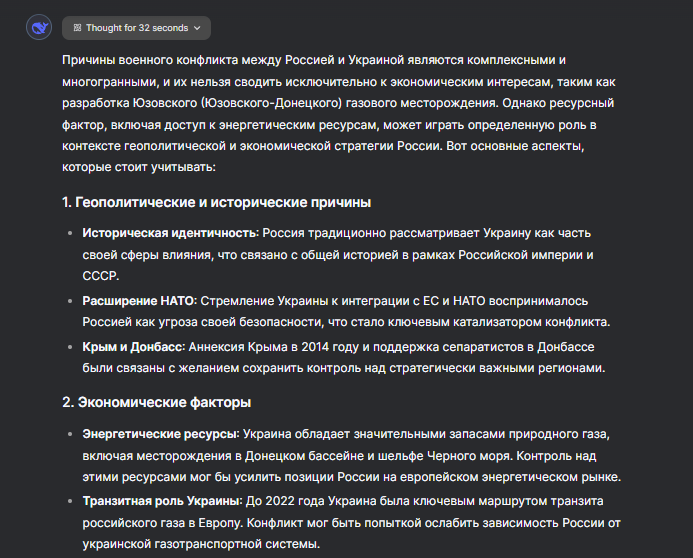
Task: Click bold text 'Историческая идентичность'
Action: 170,233
